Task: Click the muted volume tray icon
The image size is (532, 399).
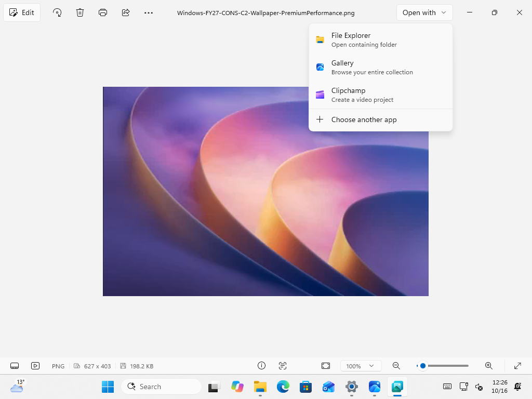Action: (478, 387)
